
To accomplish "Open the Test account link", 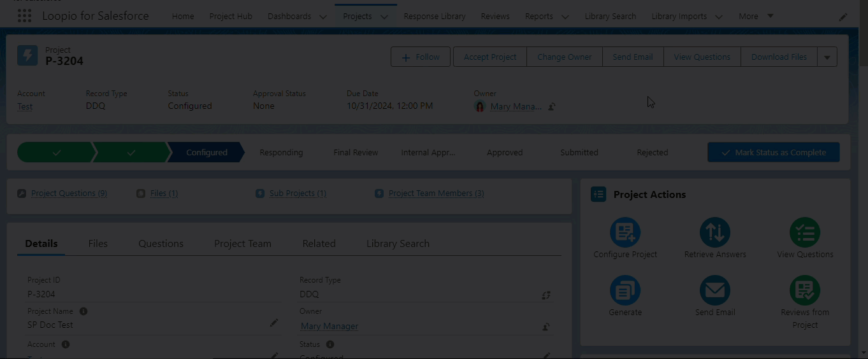I will pyautogui.click(x=25, y=106).
